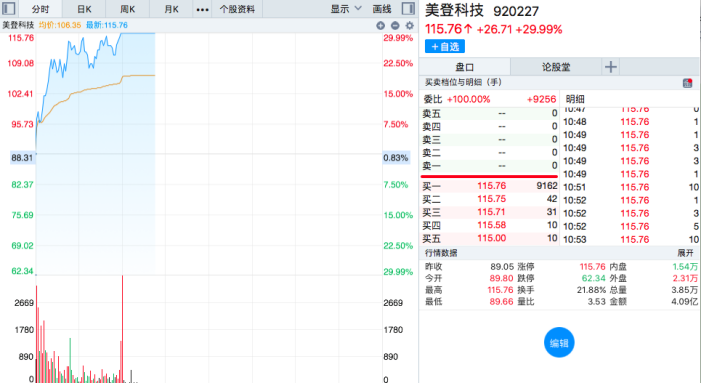The height and width of the screenshot is (383, 701).
Task: Click the 量比 3.53 value
Action: (597, 302)
